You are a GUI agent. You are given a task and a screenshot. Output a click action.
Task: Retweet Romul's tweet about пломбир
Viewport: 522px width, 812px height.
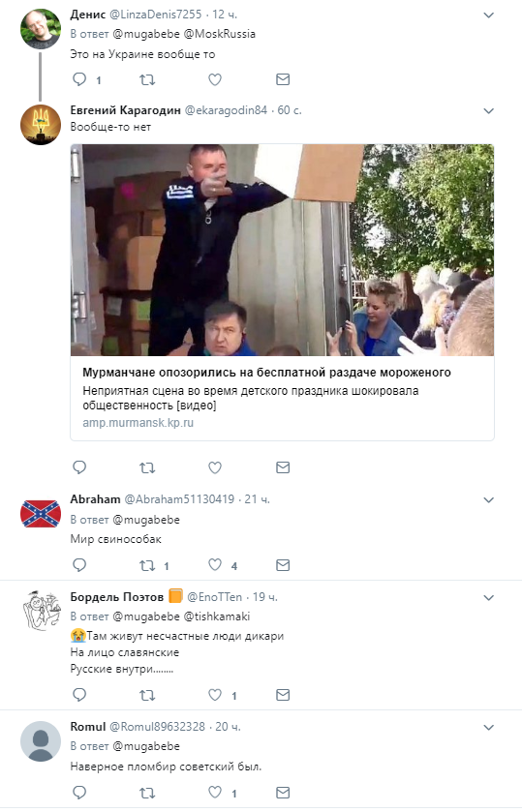[x=147, y=793]
